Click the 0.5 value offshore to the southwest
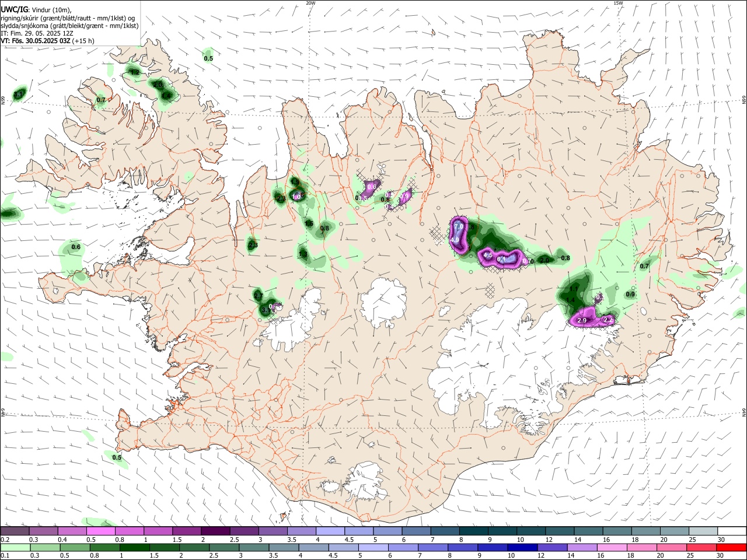Image resolution: width=747 pixels, height=560 pixels. [117, 457]
